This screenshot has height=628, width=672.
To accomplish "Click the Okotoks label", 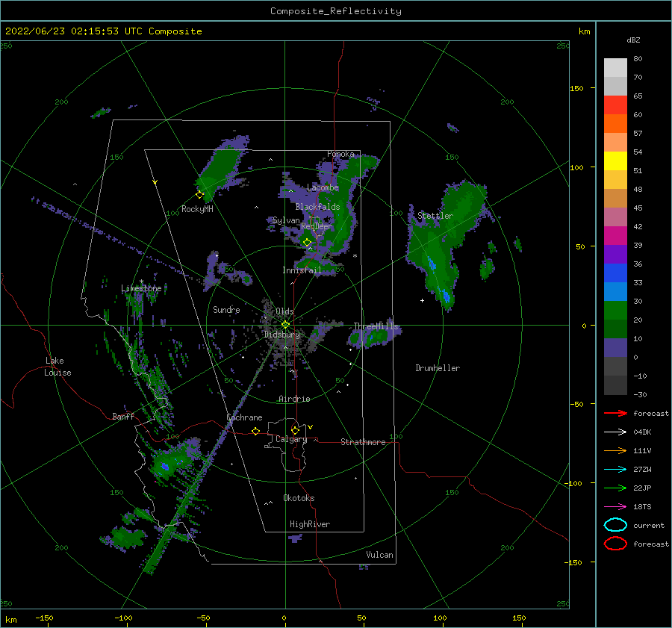I will [299, 498].
